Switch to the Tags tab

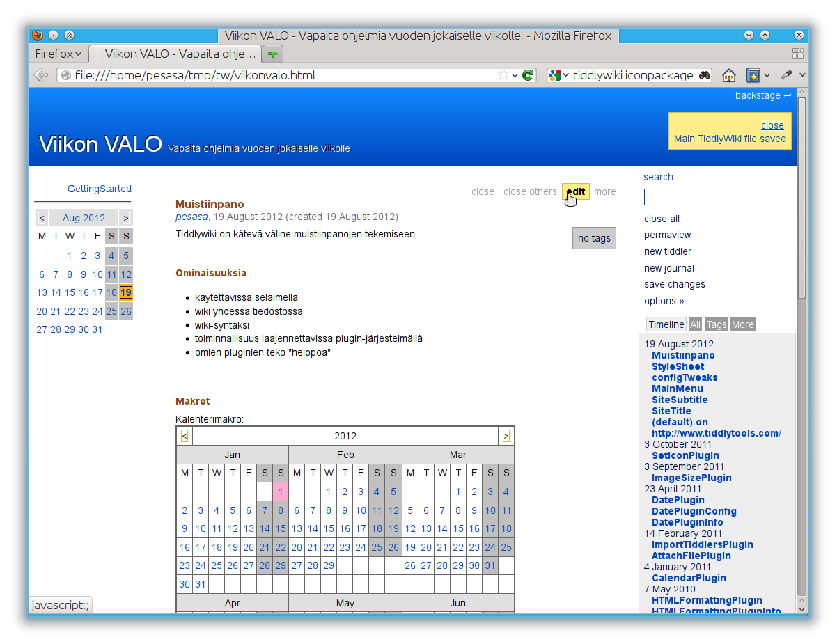pyautogui.click(x=717, y=324)
